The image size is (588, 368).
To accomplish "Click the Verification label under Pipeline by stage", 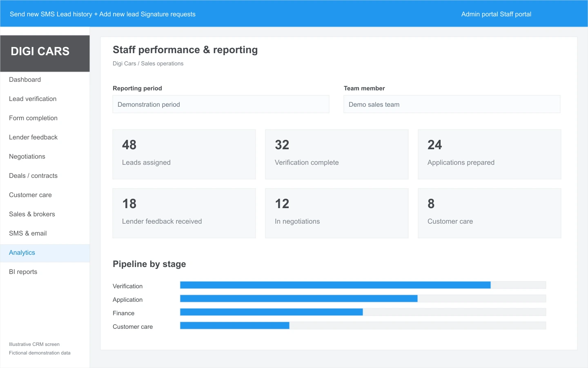I will (128, 286).
